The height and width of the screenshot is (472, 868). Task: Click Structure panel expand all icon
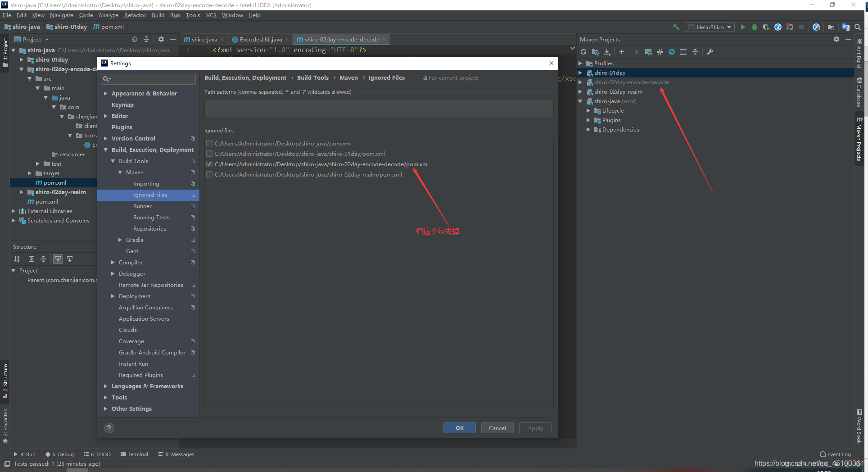click(x=32, y=259)
